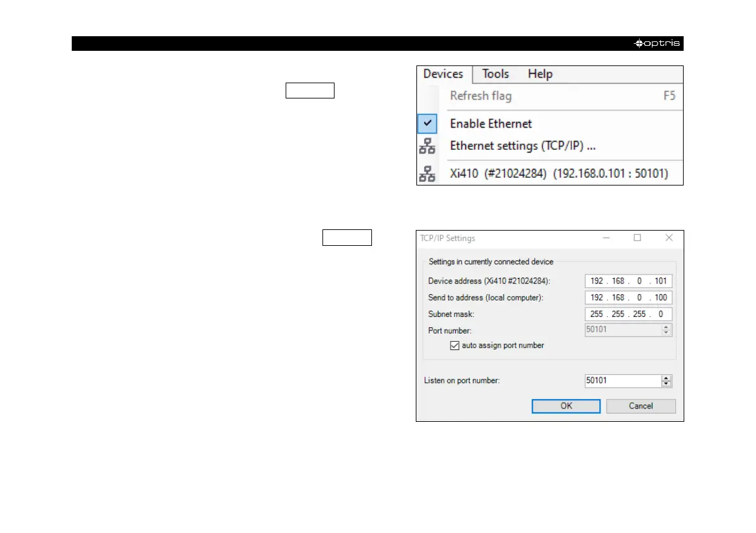Click the 101 octet of Device address
Screen dimensions: 756x533
click(661, 281)
